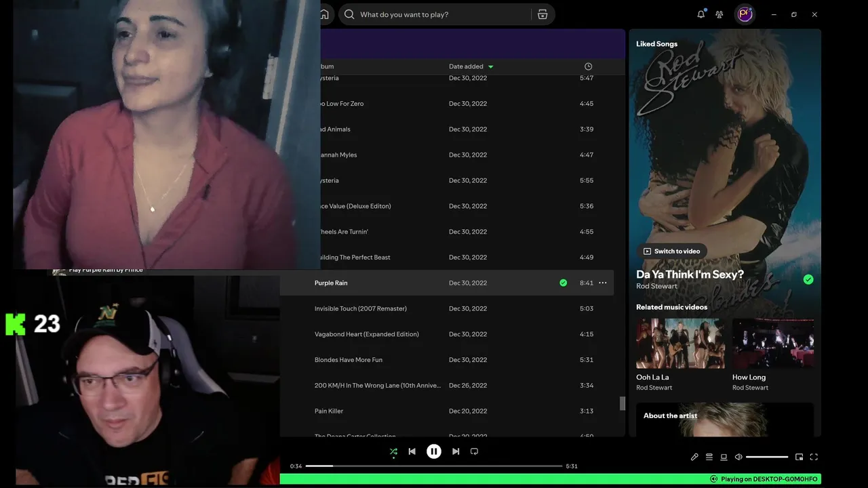Click the search magnifier icon
The width and height of the screenshot is (868, 488).
[x=349, y=14]
